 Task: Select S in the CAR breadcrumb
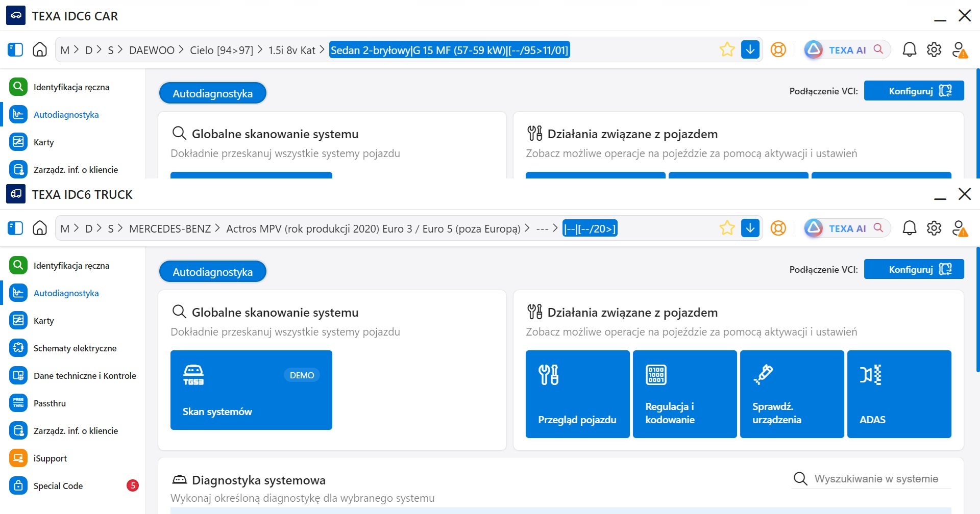[x=111, y=50]
